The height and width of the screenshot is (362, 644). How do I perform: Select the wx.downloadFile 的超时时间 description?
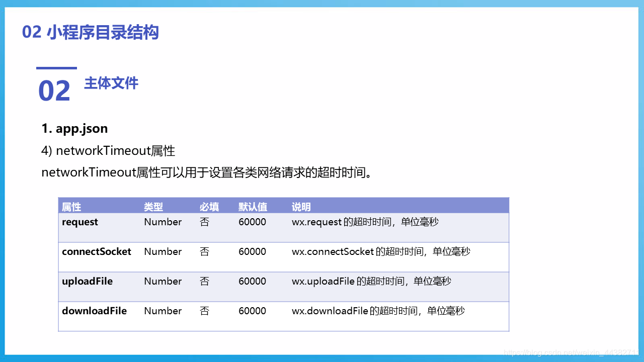click(x=378, y=311)
